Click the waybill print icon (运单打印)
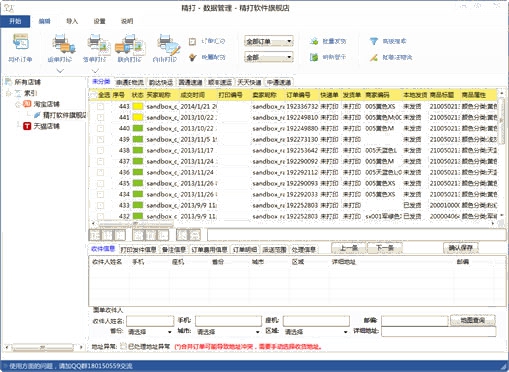 pyautogui.click(x=63, y=43)
